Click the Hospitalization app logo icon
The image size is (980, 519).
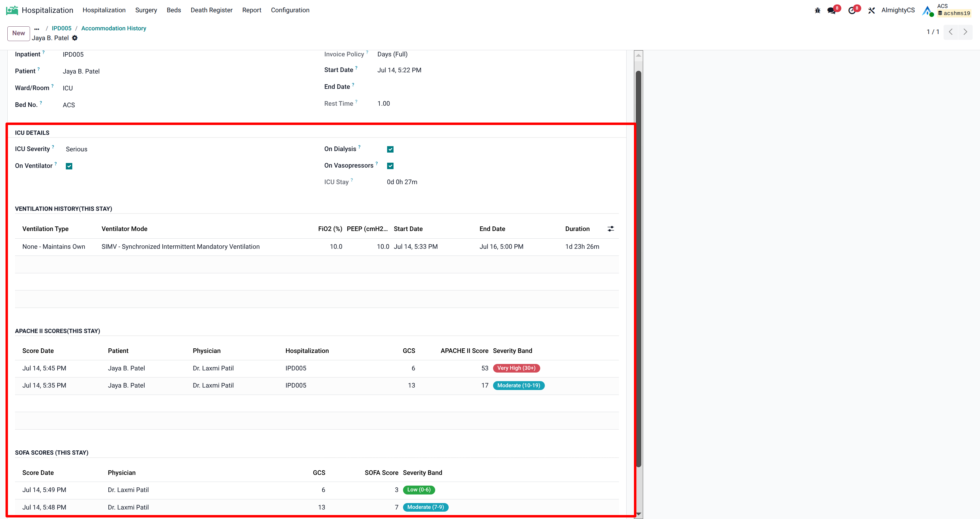(x=12, y=10)
